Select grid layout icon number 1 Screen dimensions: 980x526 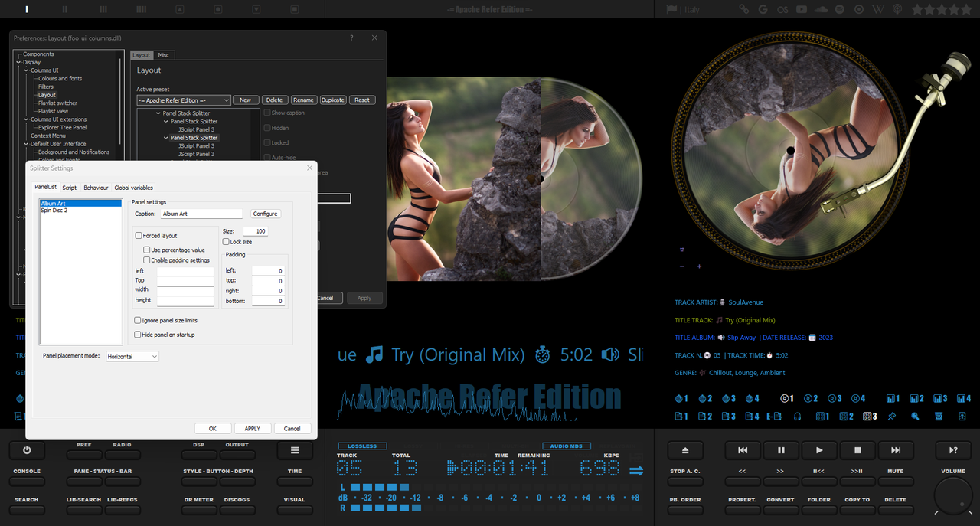click(x=822, y=417)
